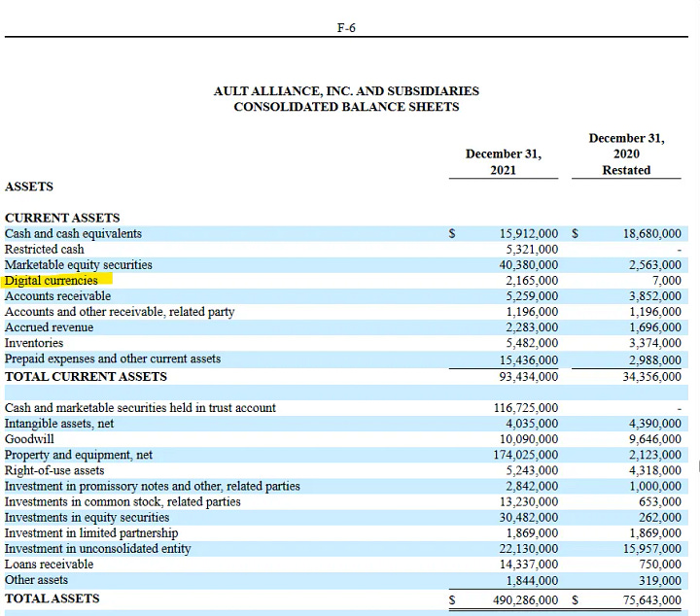This screenshot has height=616, width=700.
Task: Select prepaid expenses value 15,436,000
Action: click(x=529, y=359)
